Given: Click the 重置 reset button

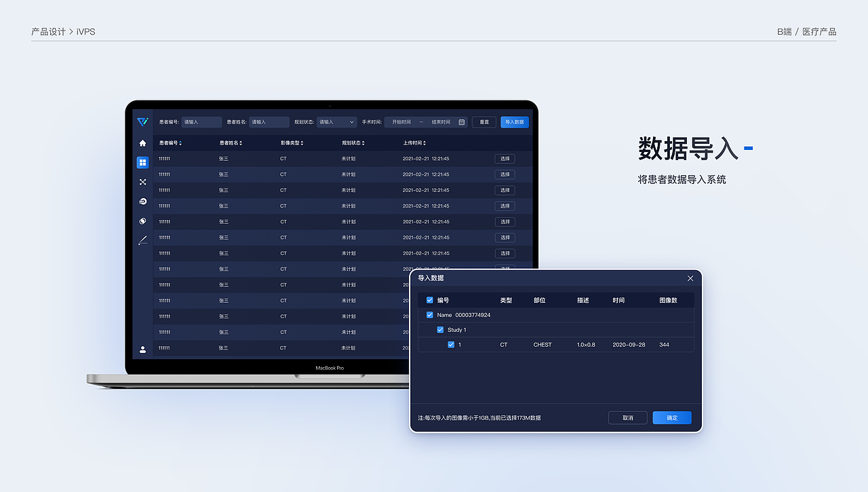Looking at the screenshot, I should coord(484,122).
